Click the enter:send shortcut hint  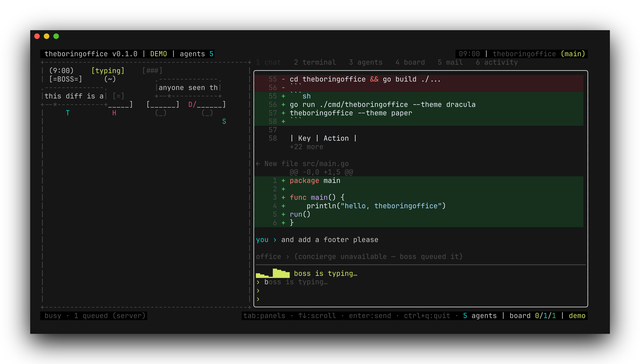coord(370,316)
